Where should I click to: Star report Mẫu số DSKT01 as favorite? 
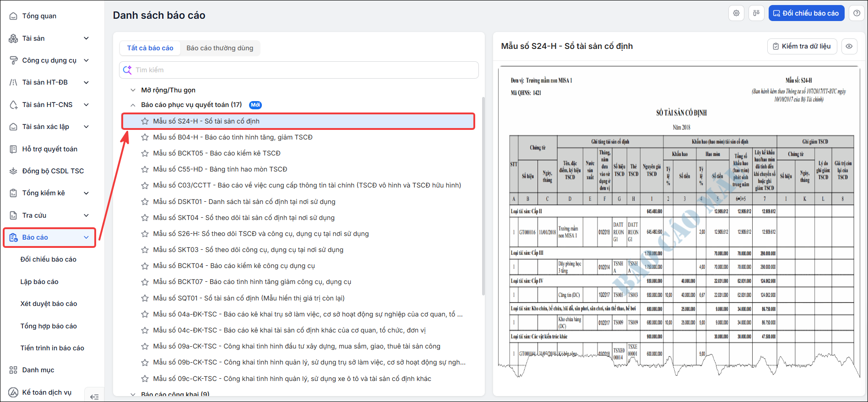point(145,202)
